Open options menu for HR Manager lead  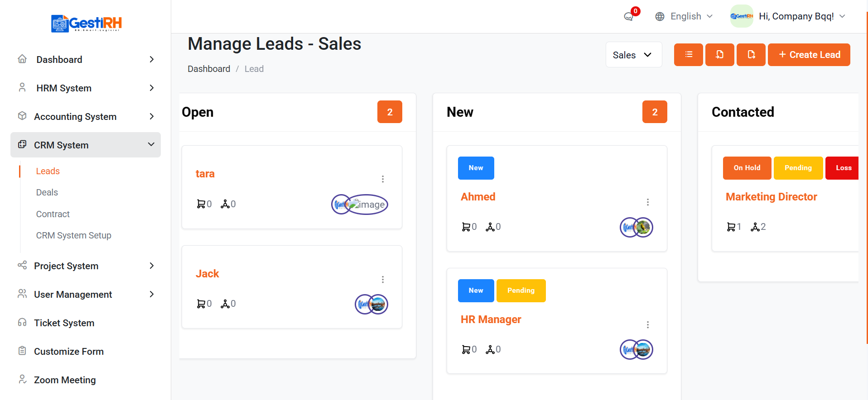[648, 325]
